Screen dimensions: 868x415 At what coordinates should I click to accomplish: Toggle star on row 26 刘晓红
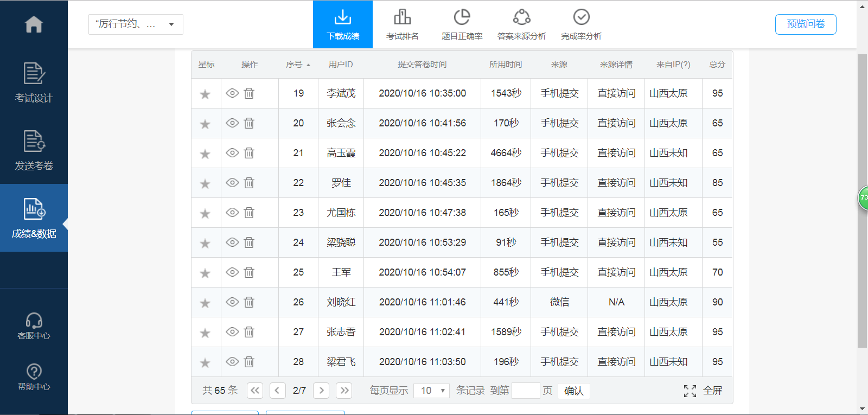205,303
